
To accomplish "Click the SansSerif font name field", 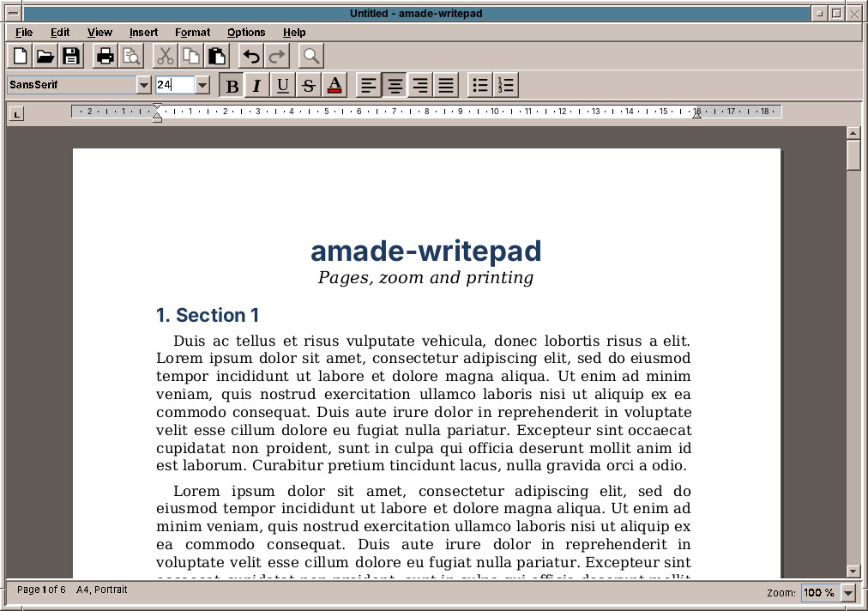I will 72,85.
